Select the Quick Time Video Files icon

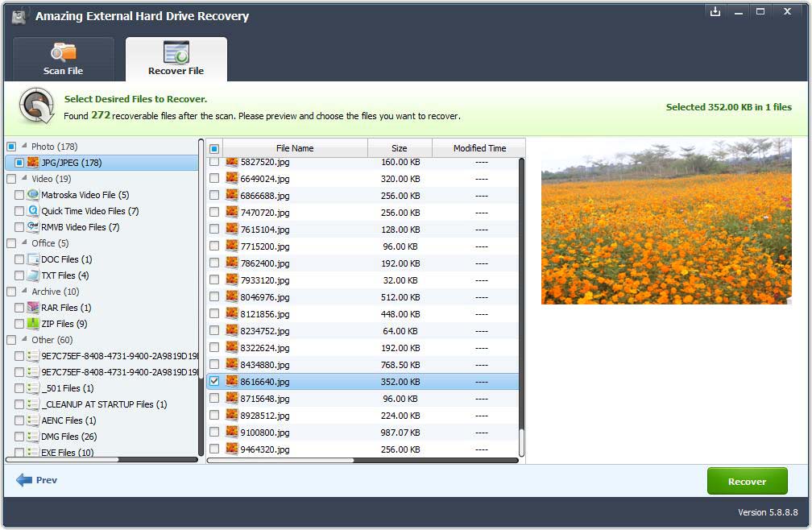point(32,210)
